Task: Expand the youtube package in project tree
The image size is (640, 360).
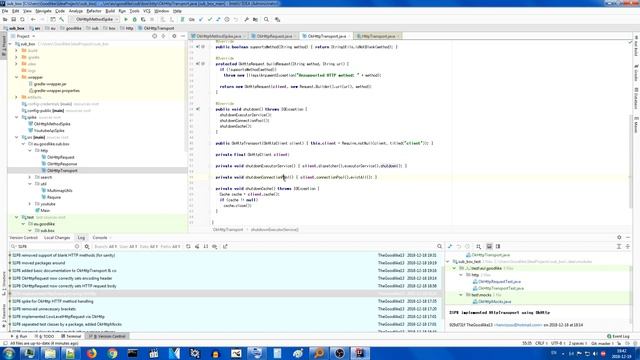Action: [30, 204]
